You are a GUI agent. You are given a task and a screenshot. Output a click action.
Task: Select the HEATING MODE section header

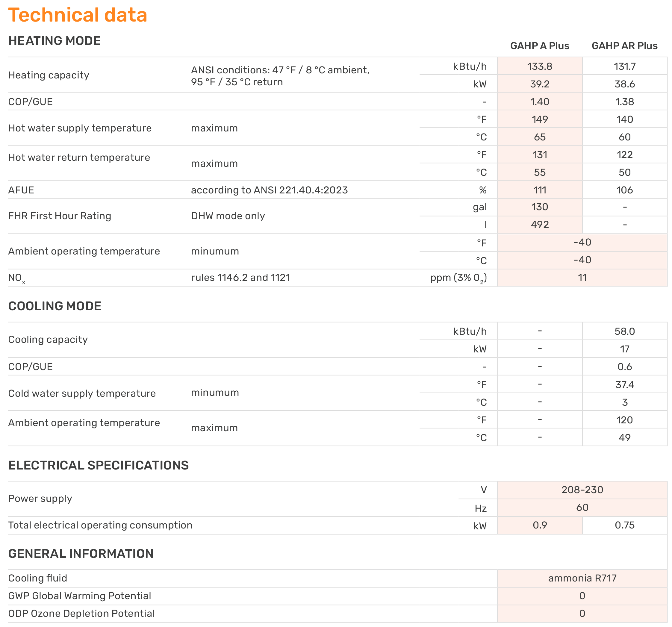[55, 40]
